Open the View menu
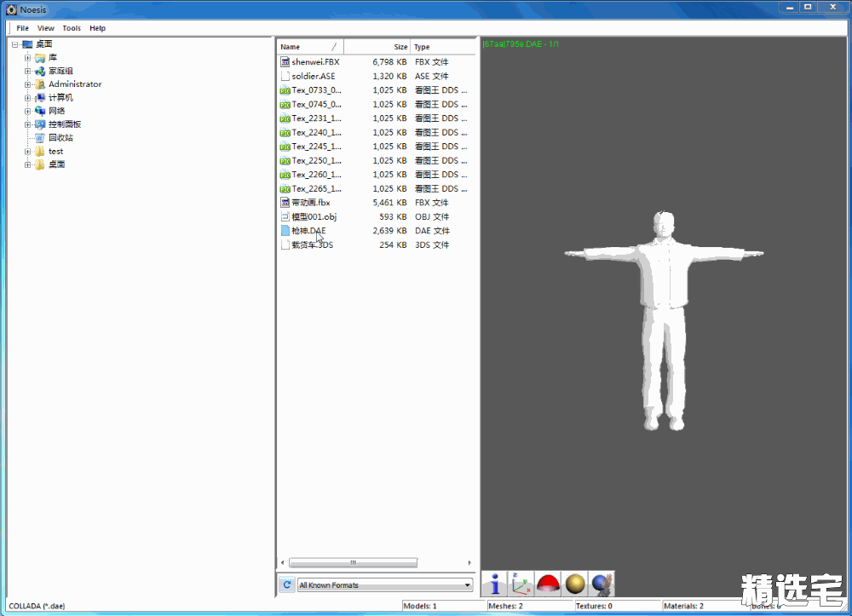 click(x=46, y=28)
